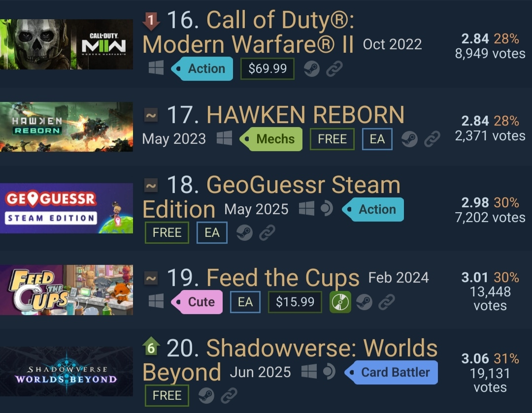
Task: Click chain link icon for HAWKEN REBORN
Action: point(432,139)
